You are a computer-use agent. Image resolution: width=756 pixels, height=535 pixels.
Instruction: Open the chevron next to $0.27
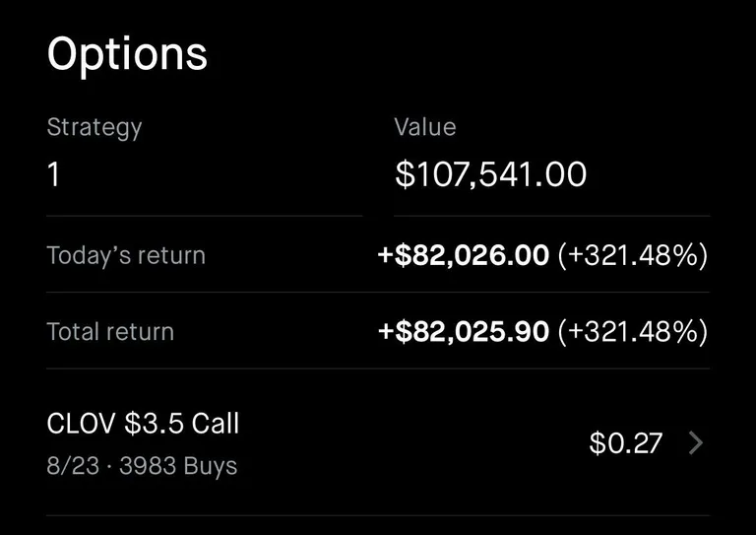pyautogui.click(x=696, y=443)
